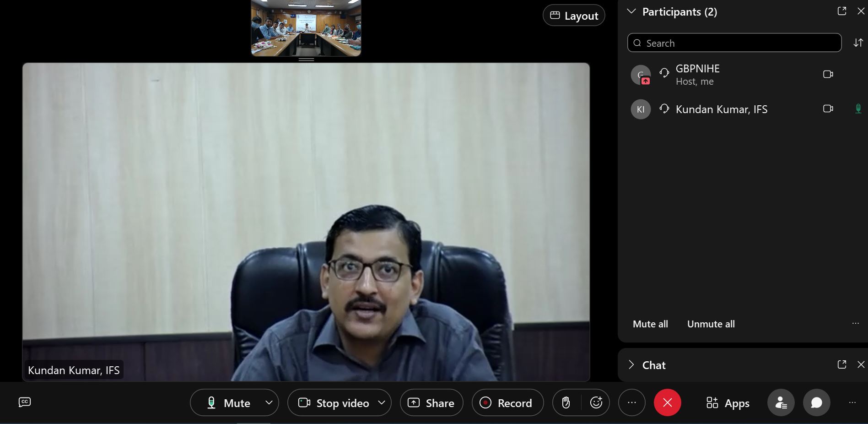Image resolution: width=868 pixels, height=424 pixels.
Task: Open the audio options dropdown arrow
Action: click(x=269, y=402)
